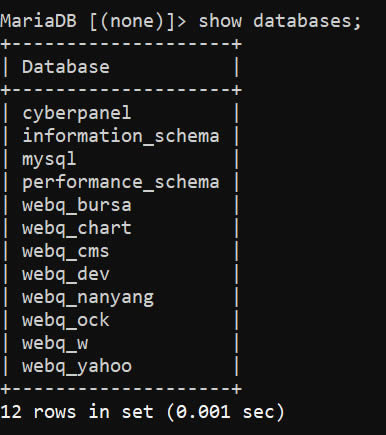Click the webq_yahoo database name

click(77, 367)
